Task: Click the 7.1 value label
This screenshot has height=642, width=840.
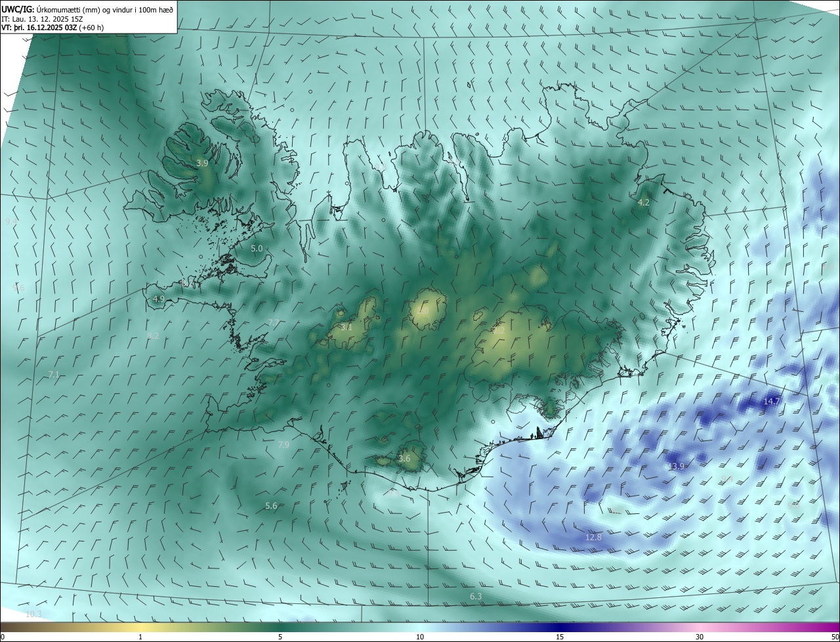Action: [x=54, y=375]
